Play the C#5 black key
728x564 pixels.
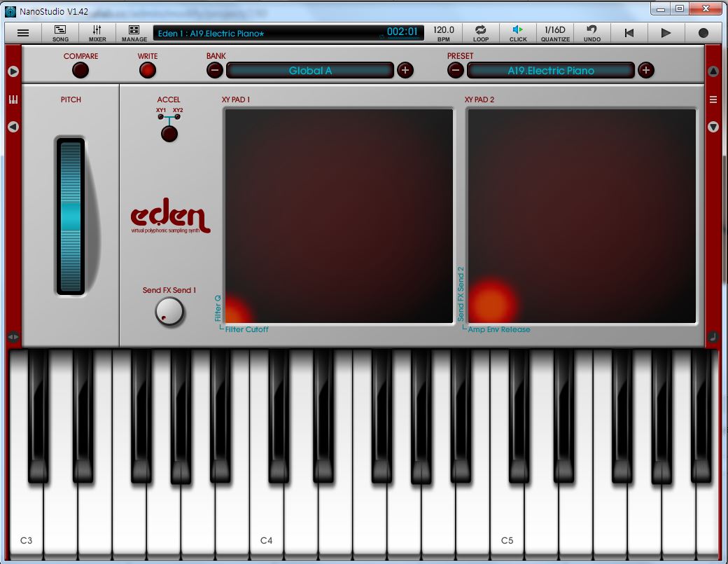(x=519, y=415)
